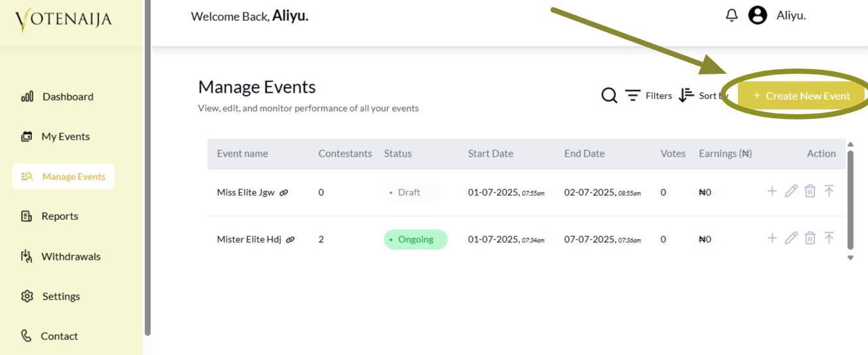This screenshot has height=355, width=868.
Task: Open the Reports section
Action: tap(50, 216)
